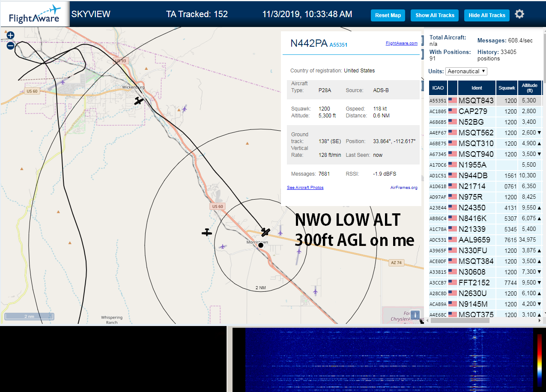
Task: Sort table by Squawk column header
Action: (507, 88)
